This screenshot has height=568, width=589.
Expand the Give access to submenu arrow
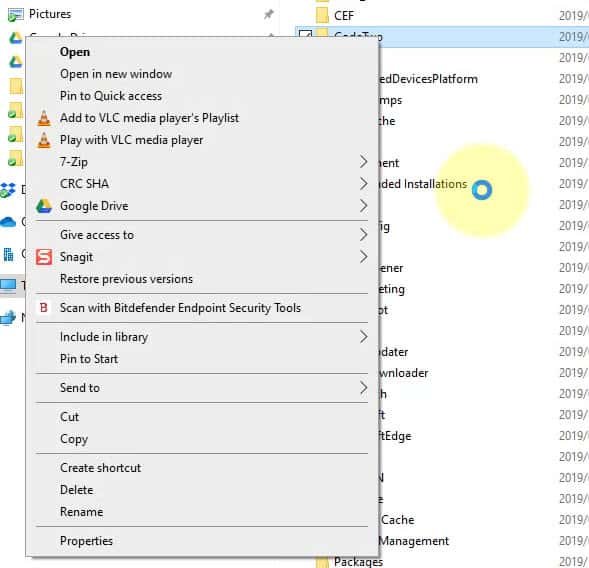coord(363,235)
